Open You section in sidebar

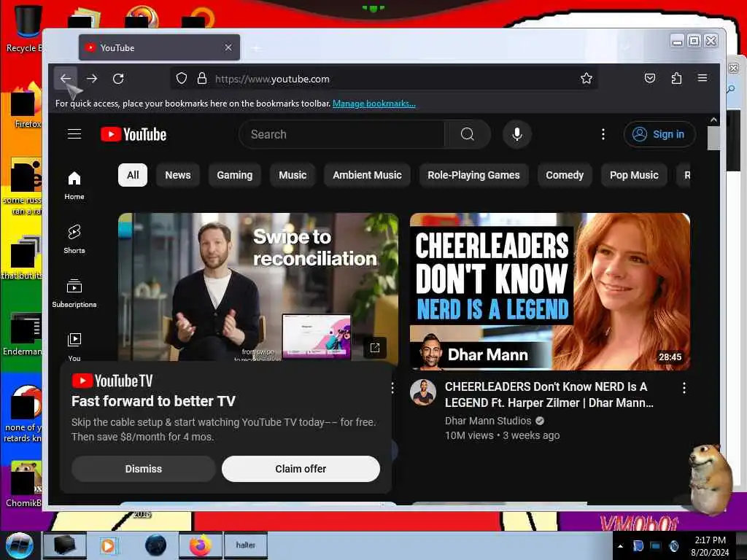click(74, 346)
